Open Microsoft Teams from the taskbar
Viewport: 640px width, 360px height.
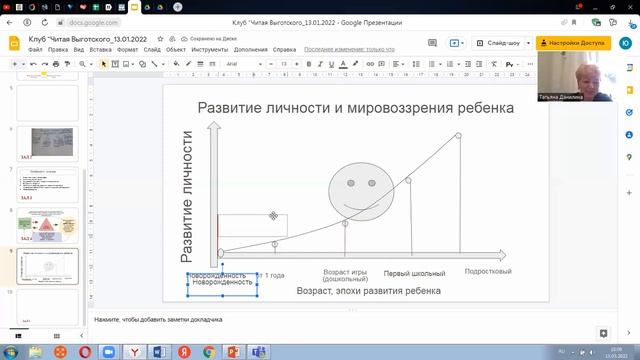(x=259, y=352)
